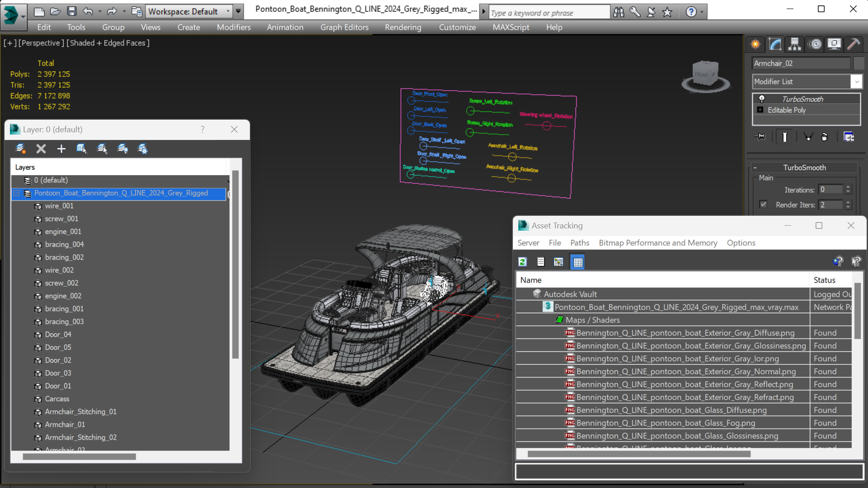The image size is (868, 488).
Task: Click the Favorites star icon in title bar
Action: (667, 12)
